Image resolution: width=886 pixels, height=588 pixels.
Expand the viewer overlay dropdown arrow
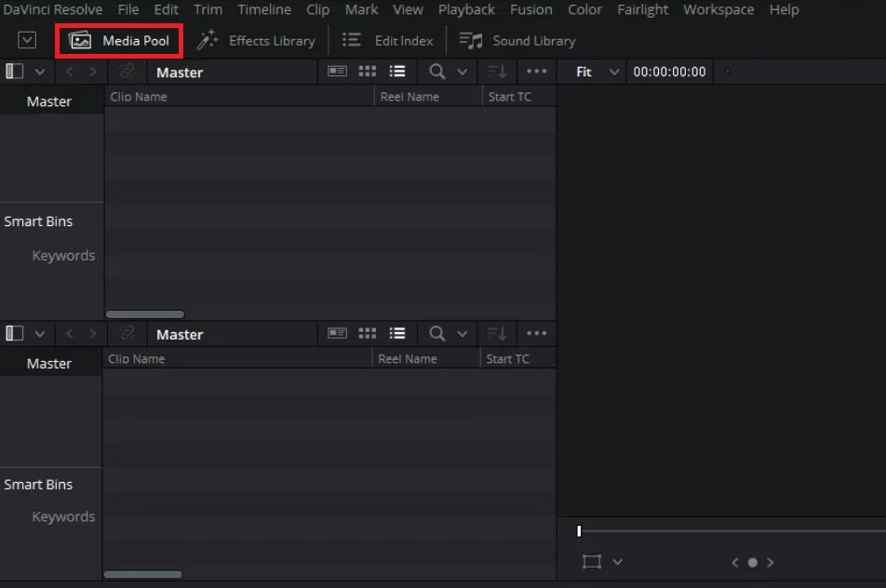pyautogui.click(x=617, y=562)
